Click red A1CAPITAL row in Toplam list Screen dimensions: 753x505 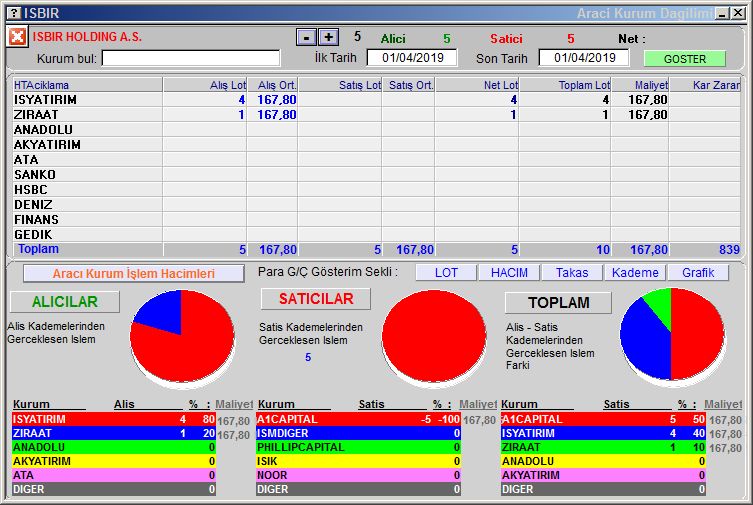coord(603,419)
